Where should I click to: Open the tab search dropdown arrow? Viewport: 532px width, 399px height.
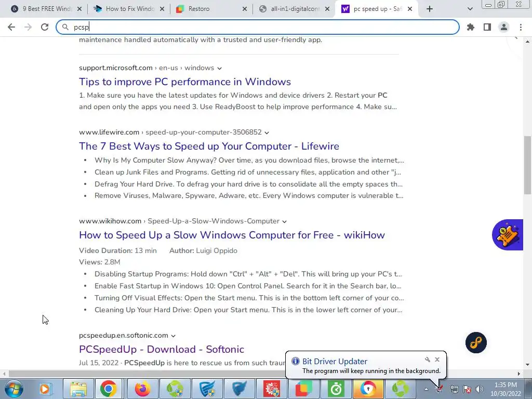pyautogui.click(x=470, y=9)
